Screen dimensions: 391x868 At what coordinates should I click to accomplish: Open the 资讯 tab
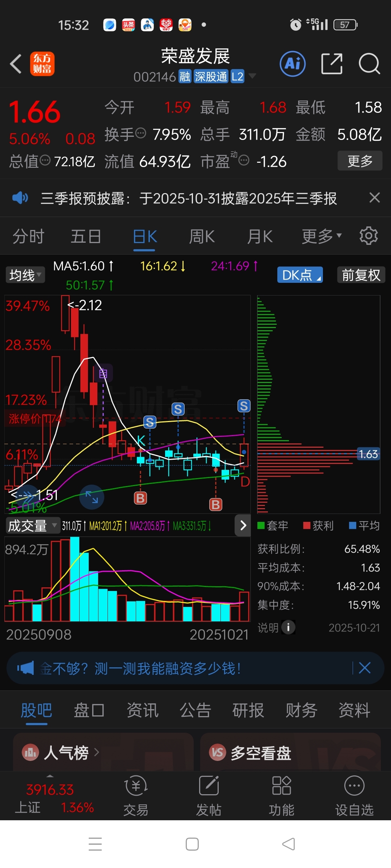click(142, 710)
